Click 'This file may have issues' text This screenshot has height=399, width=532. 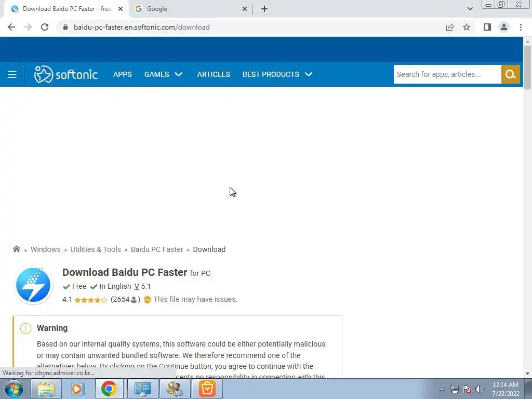[x=195, y=299]
